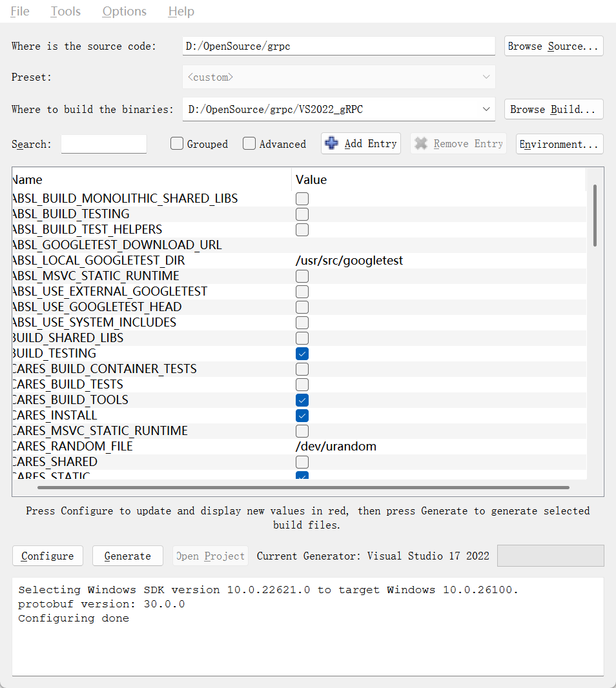Toggle the Grouped checkbox
The height and width of the screenshot is (688, 616).
(x=177, y=144)
